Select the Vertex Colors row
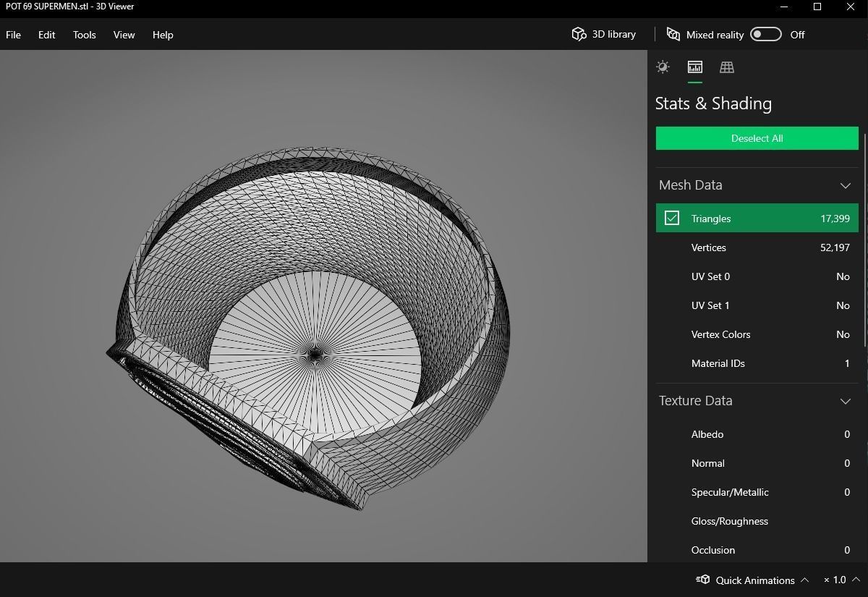The image size is (868, 597). (757, 334)
